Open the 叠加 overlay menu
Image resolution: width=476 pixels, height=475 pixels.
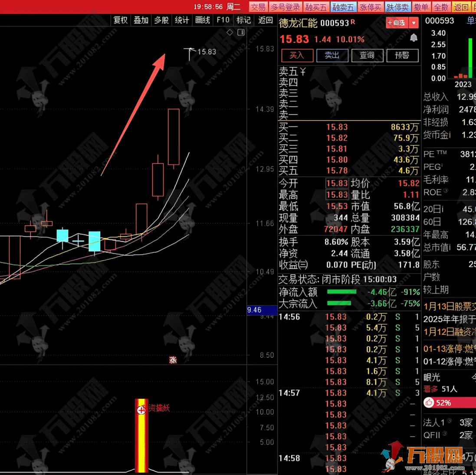[x=141, y=20]
